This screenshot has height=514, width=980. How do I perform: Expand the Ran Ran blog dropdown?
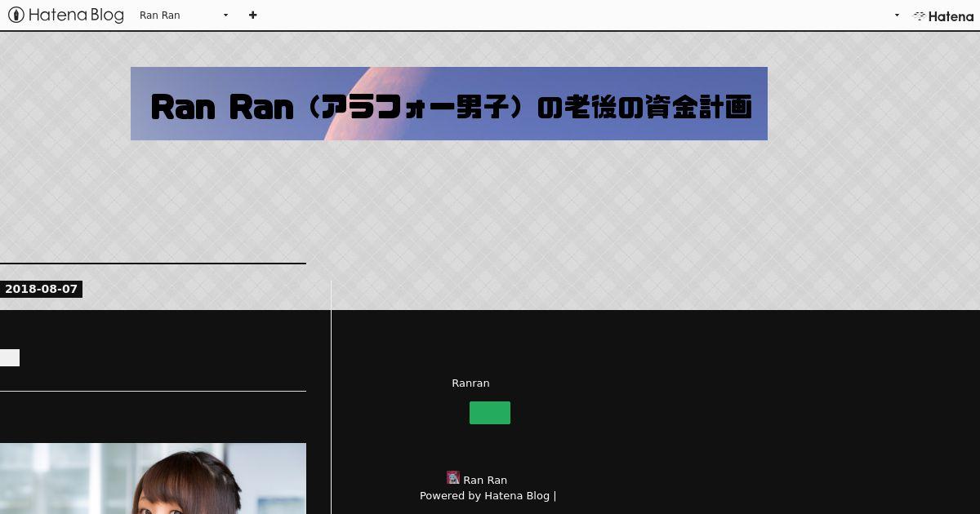click(x=184, y=15)
